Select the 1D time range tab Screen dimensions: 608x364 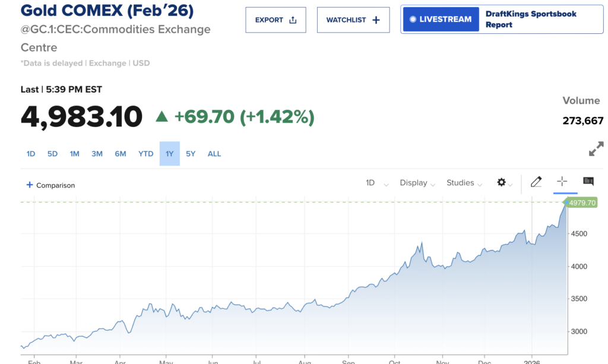coord(31,154)
